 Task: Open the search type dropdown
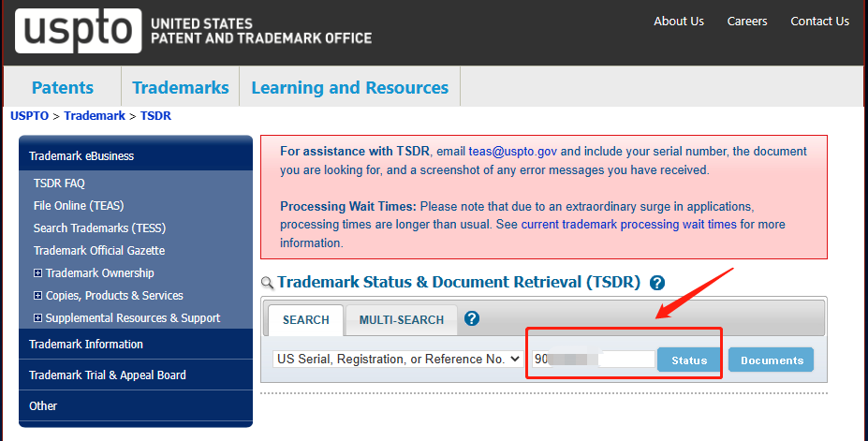(397, 360)
